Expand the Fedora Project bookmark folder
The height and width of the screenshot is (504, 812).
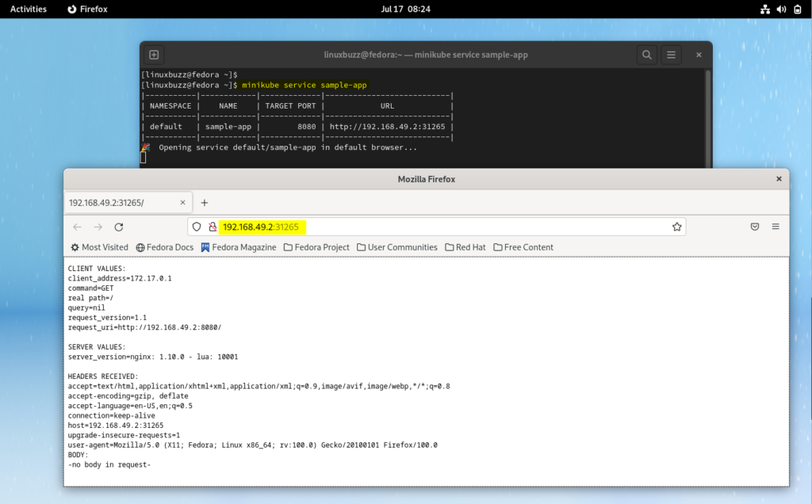click(x=316, y=247)
